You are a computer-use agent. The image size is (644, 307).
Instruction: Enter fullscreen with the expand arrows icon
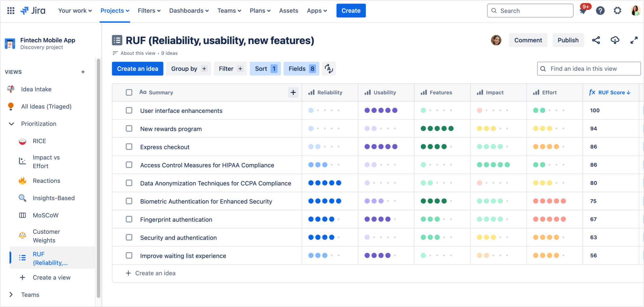(x=634, y=40)
